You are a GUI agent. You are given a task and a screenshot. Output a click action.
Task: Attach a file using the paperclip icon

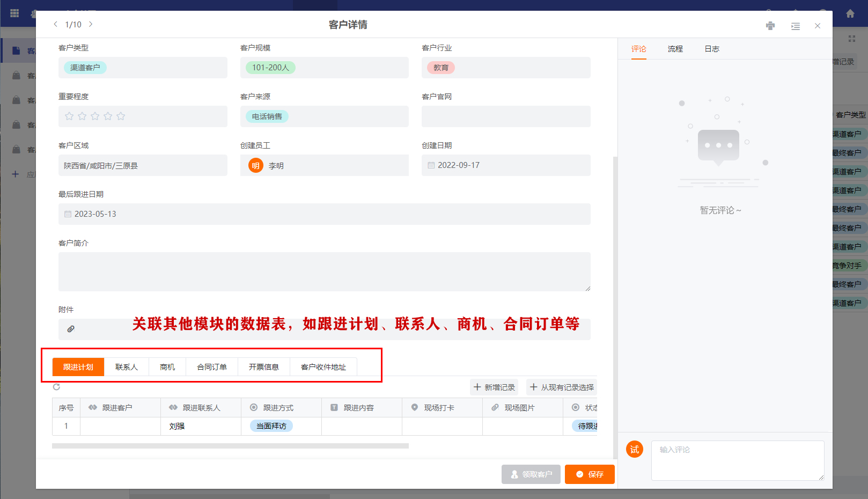tap(71, 328)
